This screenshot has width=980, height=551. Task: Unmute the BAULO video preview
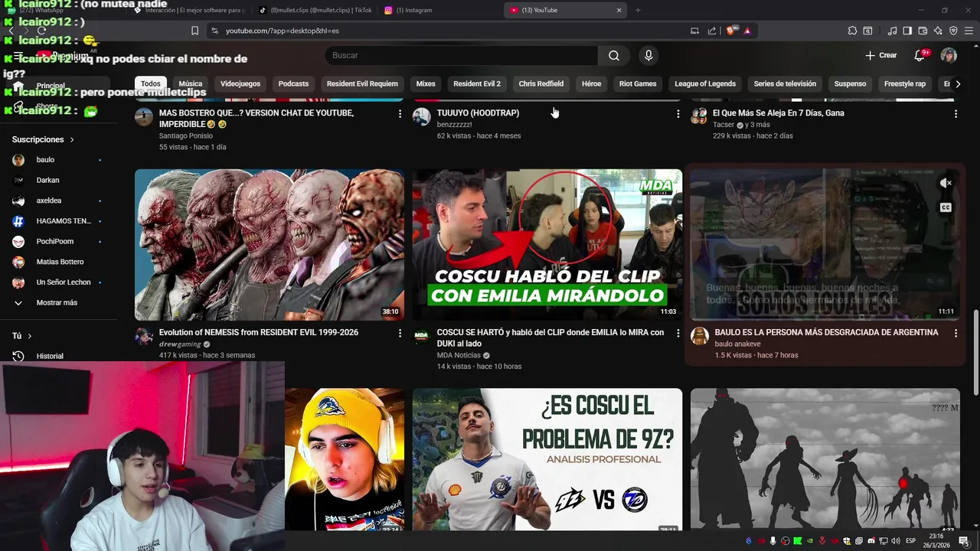[x=946, y=183]
